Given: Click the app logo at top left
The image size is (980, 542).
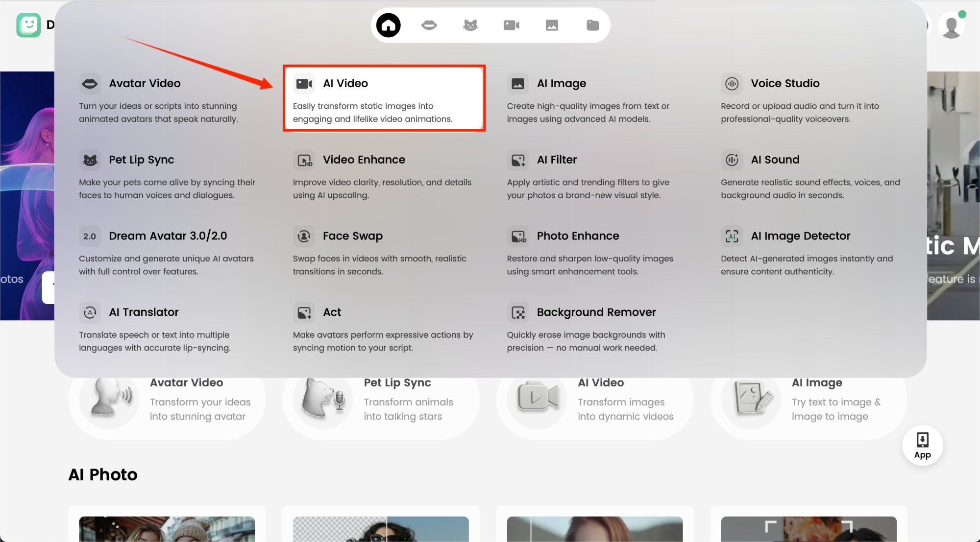Looking at the screenshot, I should pos(28,25).
